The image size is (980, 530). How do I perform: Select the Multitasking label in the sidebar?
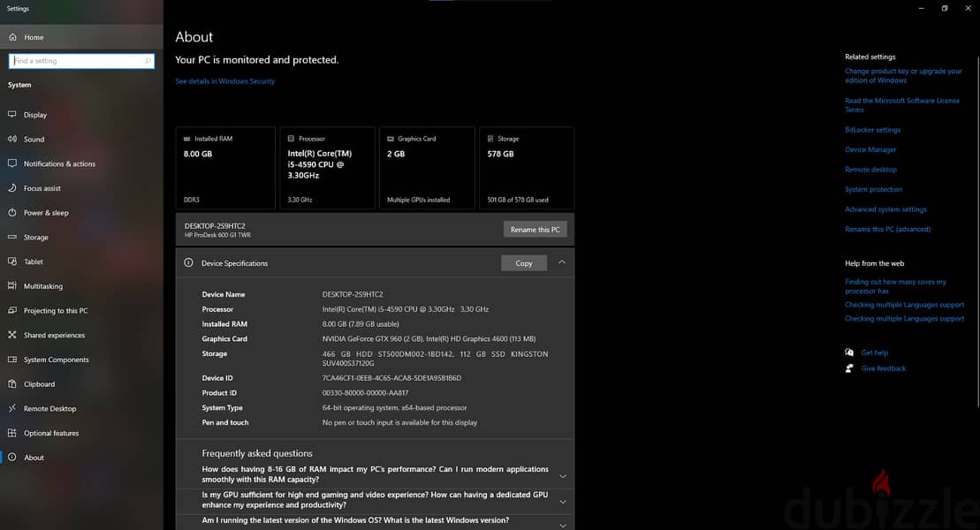point(43,286)
